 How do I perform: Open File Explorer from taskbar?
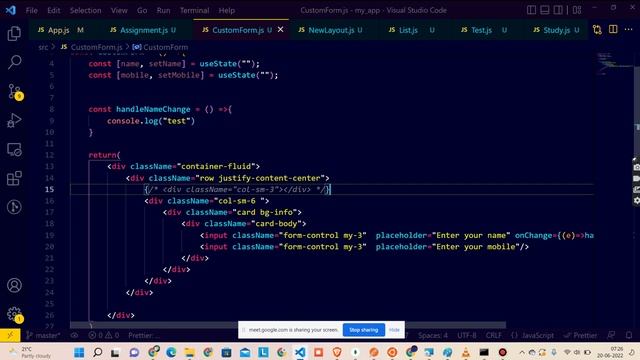tap(189, 352)
